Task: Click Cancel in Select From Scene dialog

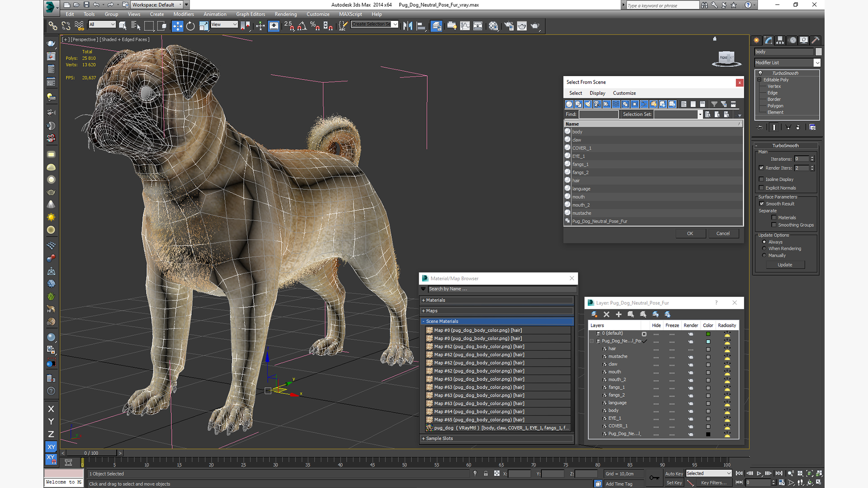Action: pyautogui.click(x=723, y=234)
